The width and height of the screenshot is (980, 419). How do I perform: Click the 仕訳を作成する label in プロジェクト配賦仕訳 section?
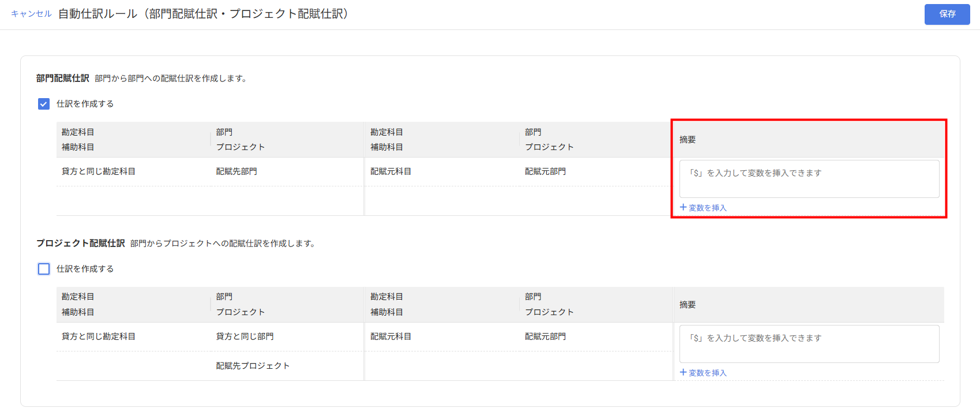(85, 269)
